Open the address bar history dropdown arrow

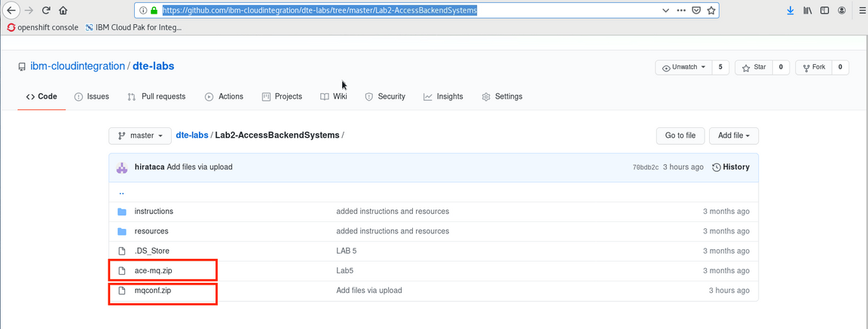pyautogui.click(x=666, y=10)
